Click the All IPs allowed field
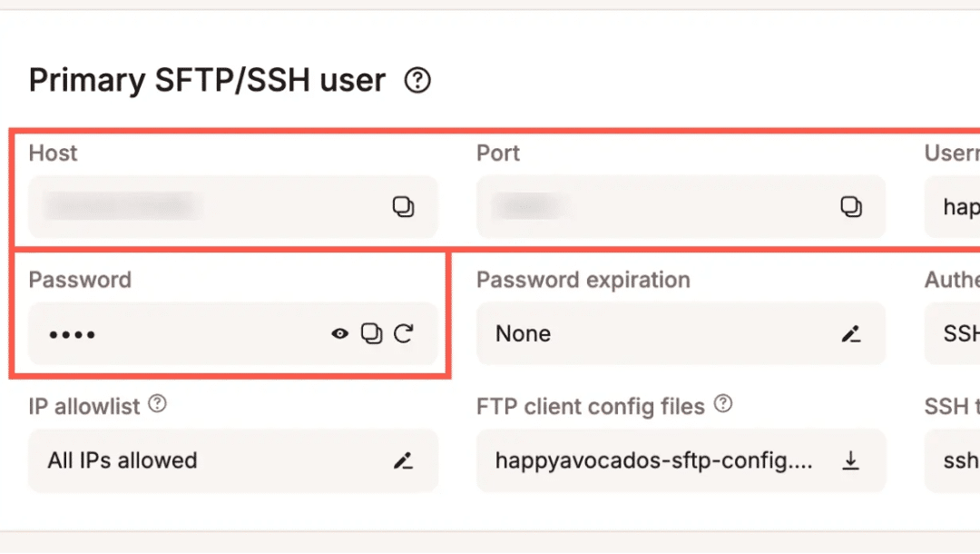Screen dimensions: 980x554 (181, 460)
